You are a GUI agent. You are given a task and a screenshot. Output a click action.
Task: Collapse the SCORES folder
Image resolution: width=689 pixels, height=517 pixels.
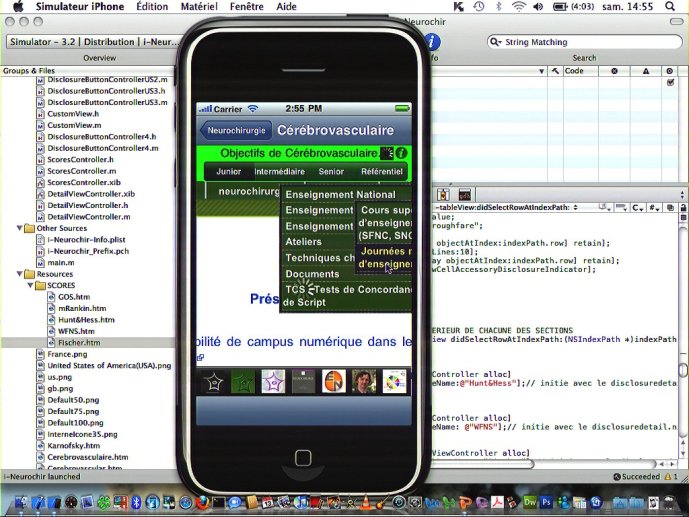[30, 285]
